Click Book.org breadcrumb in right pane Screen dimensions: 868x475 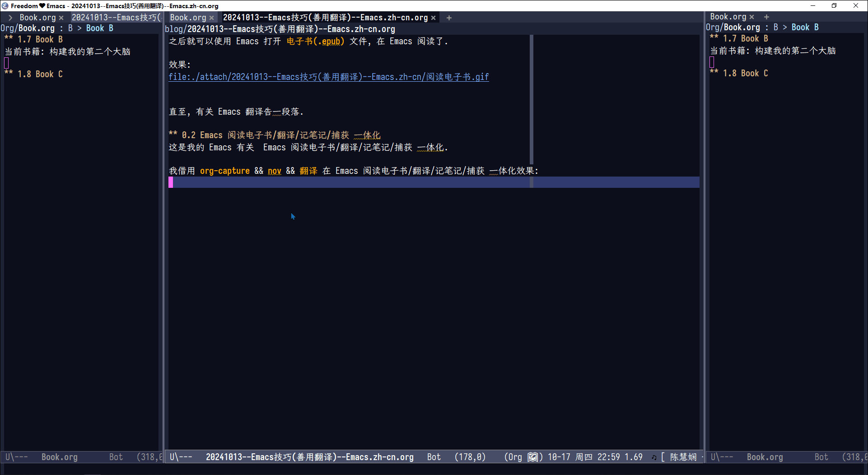click(x=742, y=28)
